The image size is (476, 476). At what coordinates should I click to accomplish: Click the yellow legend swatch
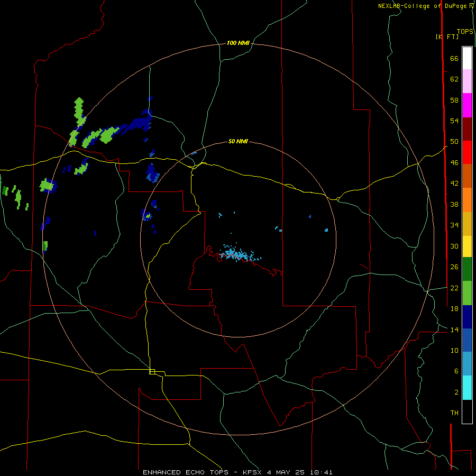tap(467, 246)
